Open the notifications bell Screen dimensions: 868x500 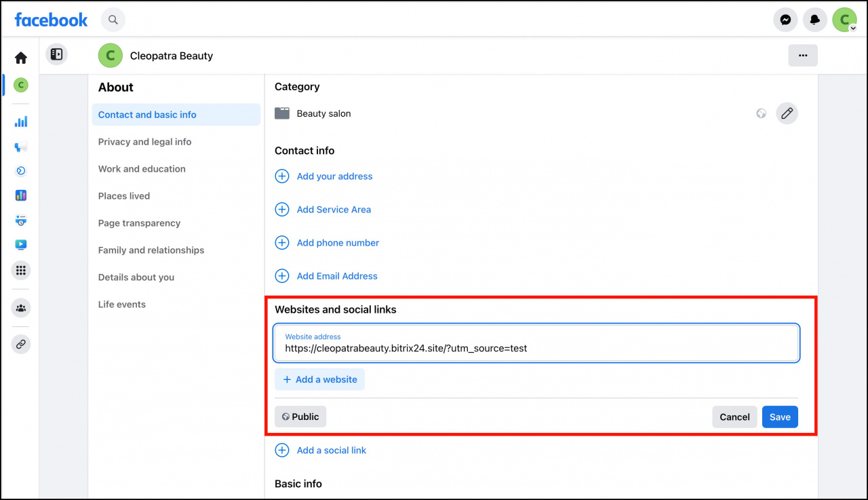[815, 20]
